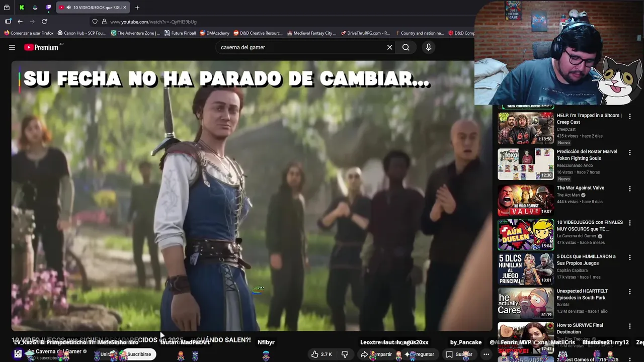Open DriveThruRPG bookmark
This screenshot has width=644, height=362.
(x=365, y=33)
